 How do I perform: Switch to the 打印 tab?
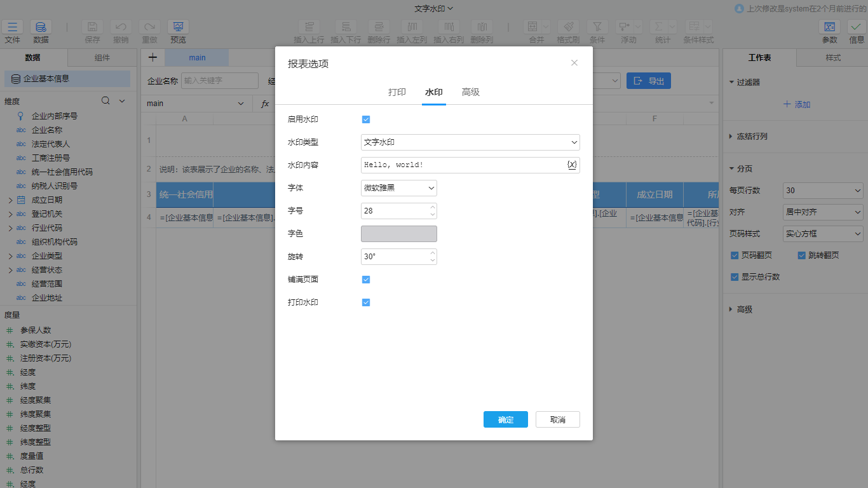397,92
